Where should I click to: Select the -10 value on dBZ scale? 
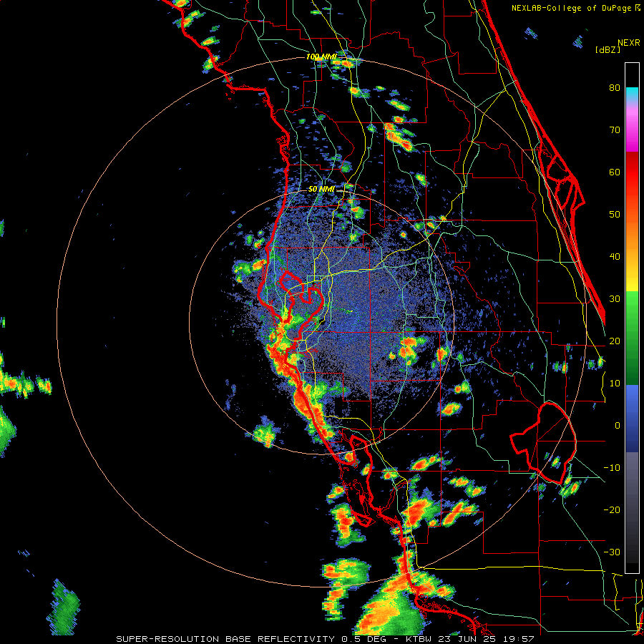[x=612, y=468]
